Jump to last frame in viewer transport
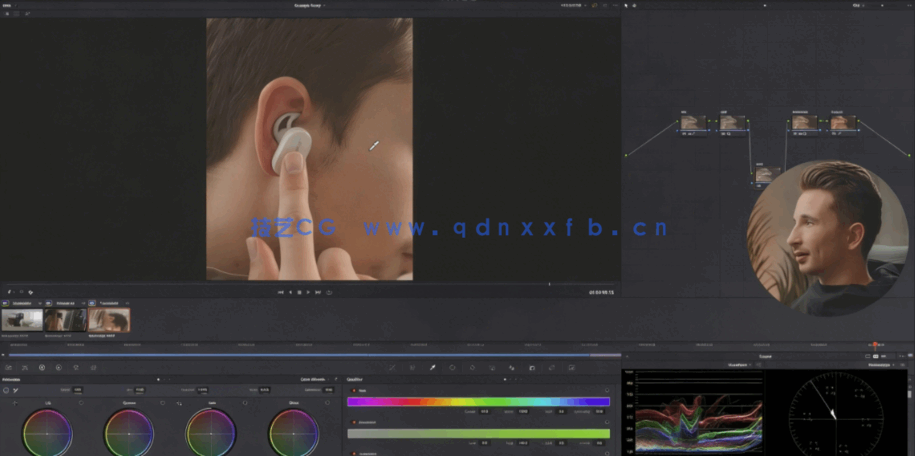915x456 pixels. click(x=318, y=293)
